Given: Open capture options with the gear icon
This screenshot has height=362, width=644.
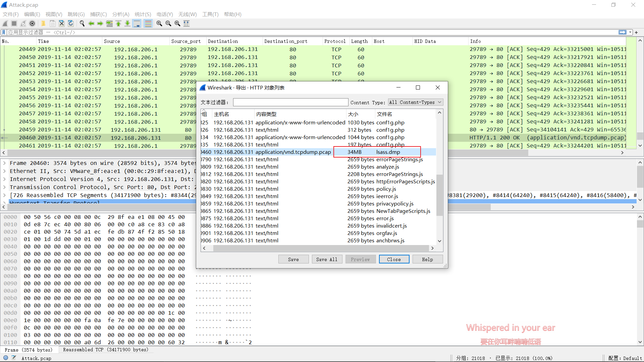Looking at the screenshot, I should pos(33,23).
